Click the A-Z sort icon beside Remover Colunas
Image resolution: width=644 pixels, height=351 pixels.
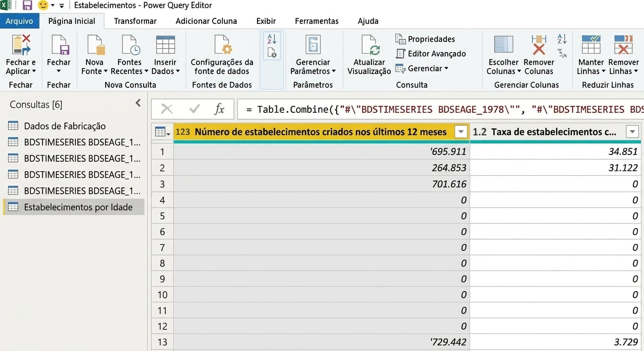[562, 39]
